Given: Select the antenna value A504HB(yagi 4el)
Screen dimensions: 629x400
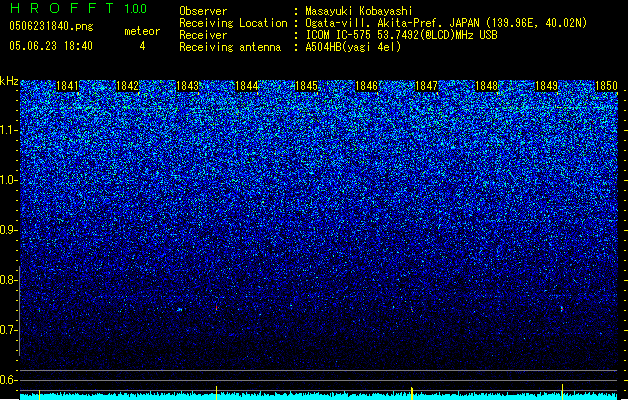Looking at the screenshot, I should (353, 47).
